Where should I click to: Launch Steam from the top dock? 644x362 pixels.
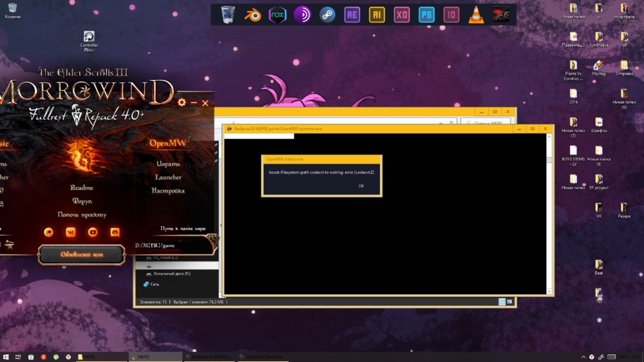click(x=327, y=15)
